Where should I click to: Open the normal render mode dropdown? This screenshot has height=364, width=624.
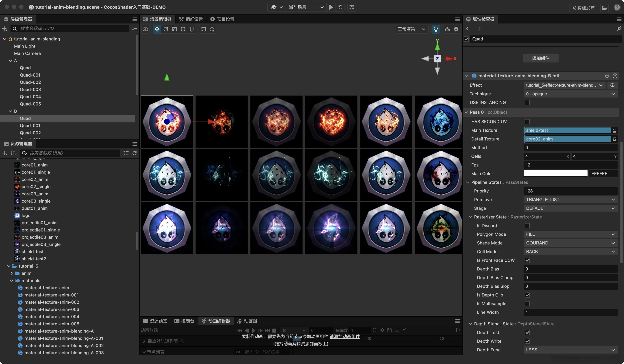412,29
